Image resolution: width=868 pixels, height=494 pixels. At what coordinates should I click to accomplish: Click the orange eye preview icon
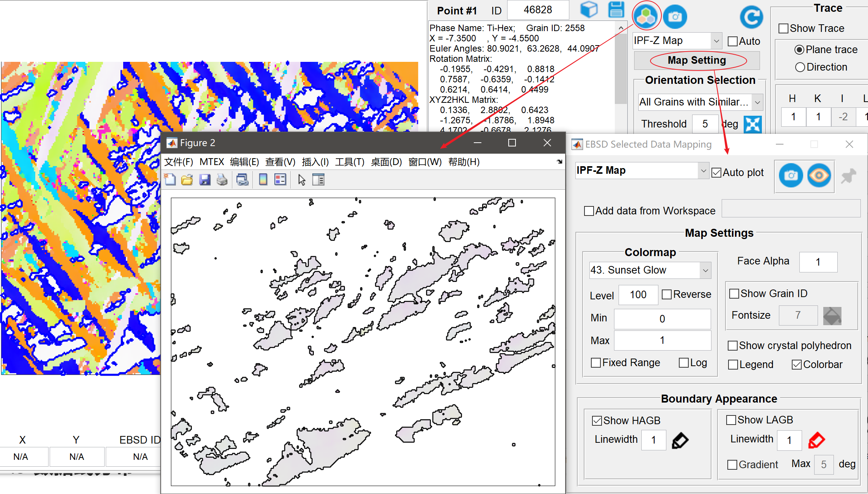coord(819,175)
